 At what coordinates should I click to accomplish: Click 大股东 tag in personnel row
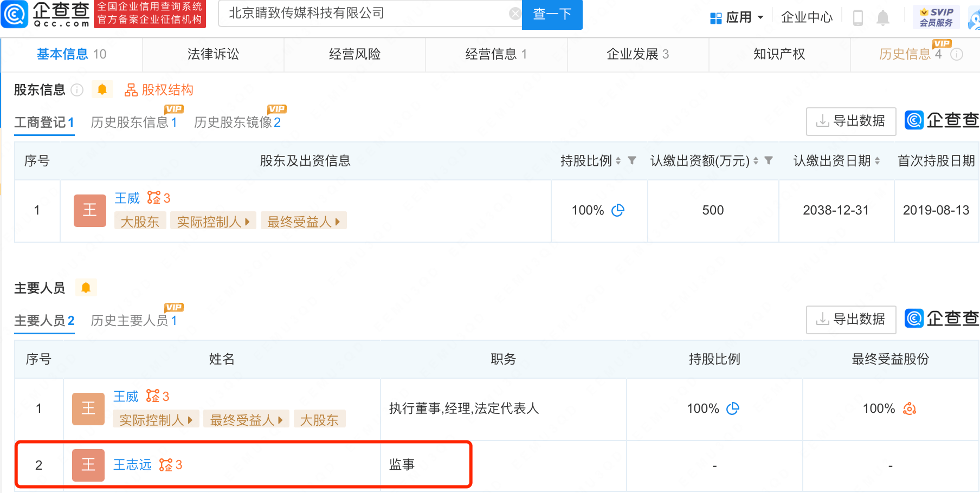tap(319, 420)
